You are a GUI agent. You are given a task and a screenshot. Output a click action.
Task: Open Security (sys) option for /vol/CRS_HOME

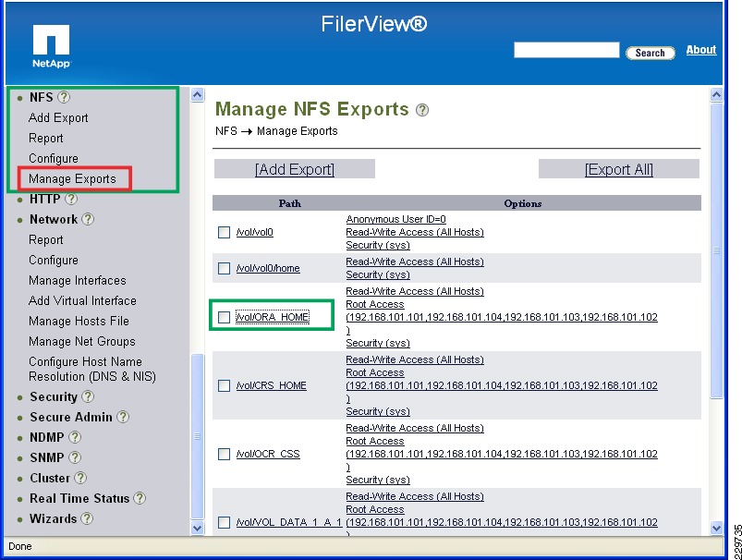click(x=378, y=411)
